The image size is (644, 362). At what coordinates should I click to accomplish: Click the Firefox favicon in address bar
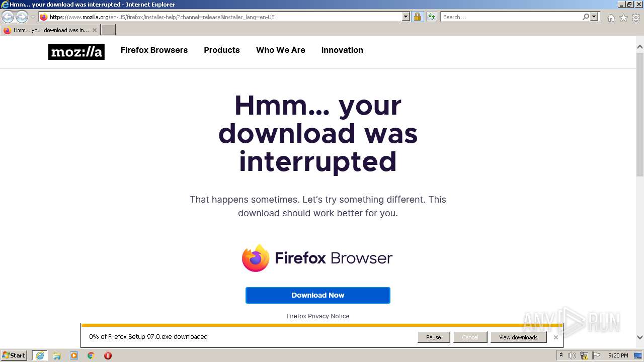pyautogui.click(x=44, y=17)
